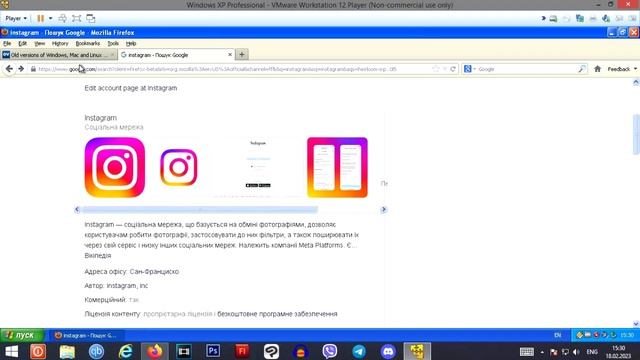
Task: Click the Сан-Франциско office address link
Action: click(154, 271)
